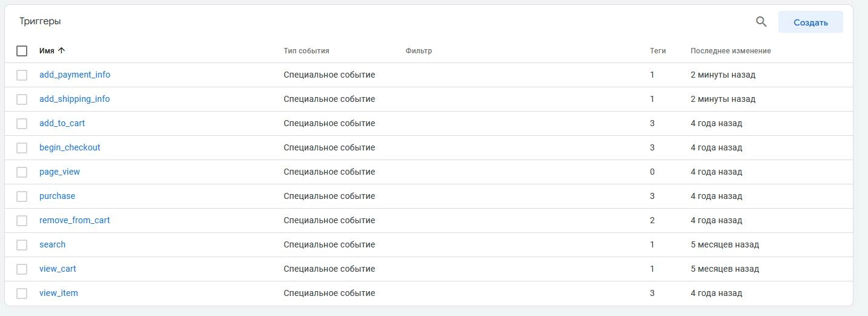Click the sort arrow next to Имя
The width and height of the screenshot is (868, 316).
tap(61, 51)
